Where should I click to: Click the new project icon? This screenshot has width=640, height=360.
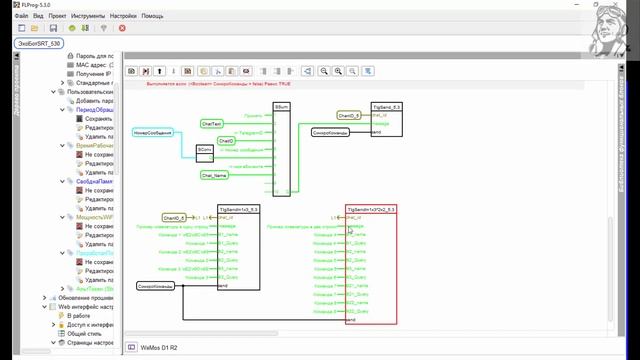[22, 28]
